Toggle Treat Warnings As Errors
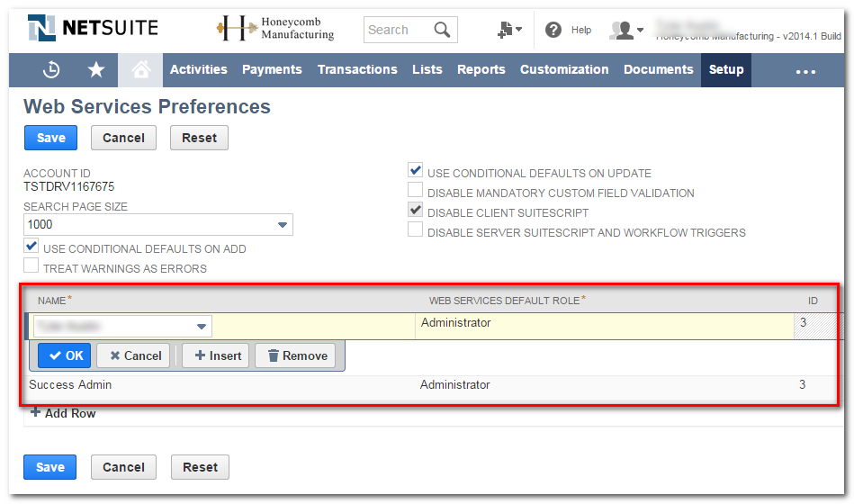Screen dimensions: 854x504 [31, 265]
